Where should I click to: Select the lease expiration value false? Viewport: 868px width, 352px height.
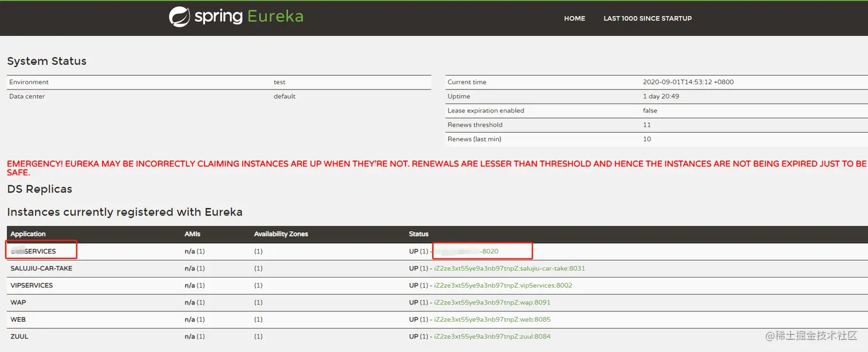[650, 111]
